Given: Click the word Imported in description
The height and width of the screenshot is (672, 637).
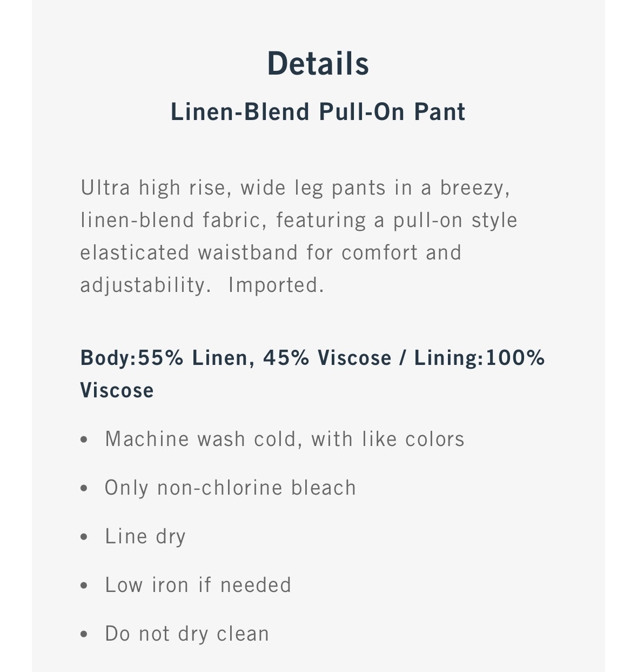Looking at the screenshot, I should click(276, 285).
